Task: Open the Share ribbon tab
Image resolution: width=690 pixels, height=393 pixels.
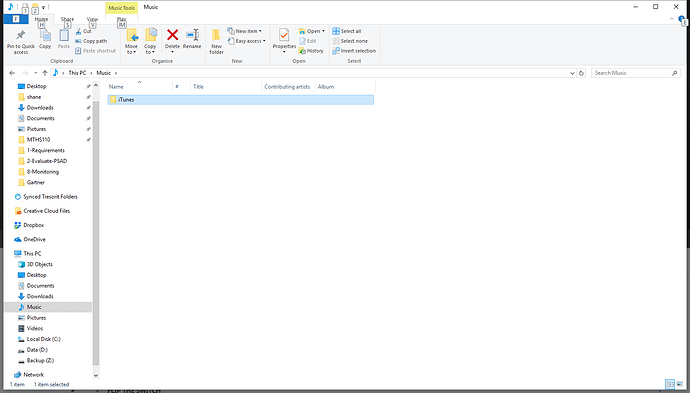Action: pos(67,20)
